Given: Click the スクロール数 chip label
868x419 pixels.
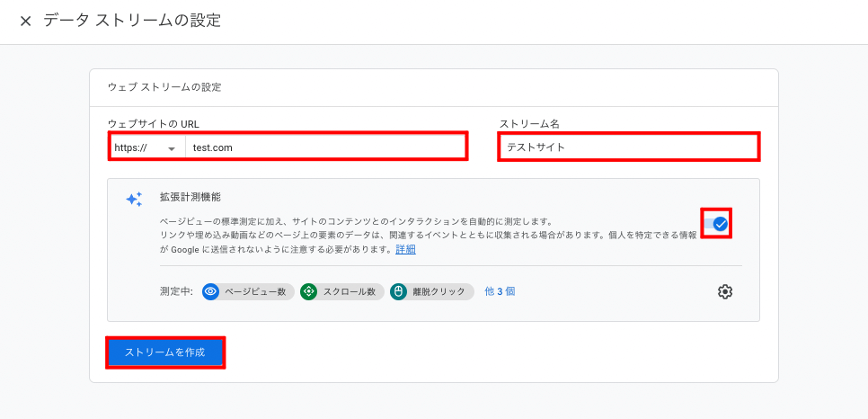Looking at the screenshot, I should coord(350,291).
